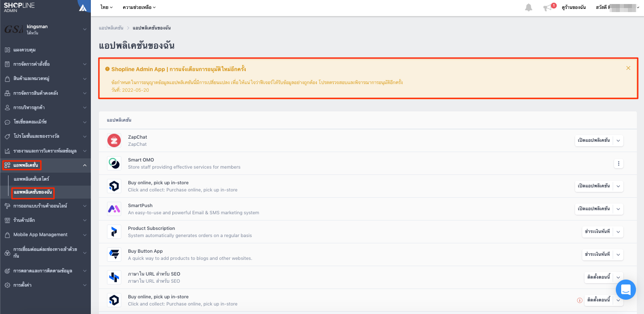Collapse the แอพพลิเคชั่น sidebar section
The height and width of the screenshot is (314, 644).
point(85,165)
